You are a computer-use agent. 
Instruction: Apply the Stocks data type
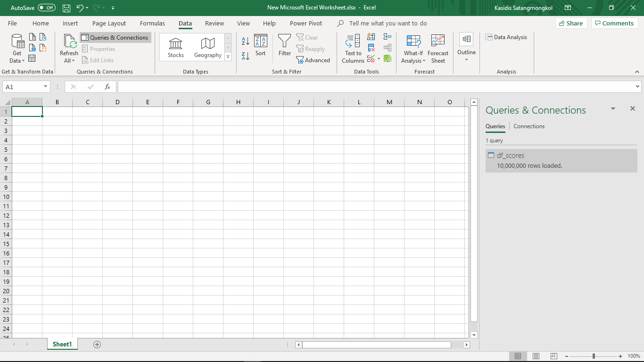(x=175, y=46)
